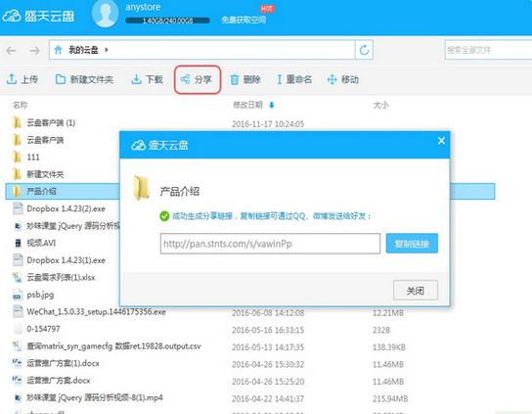
Task: Click the storage usage bar 1.40GB/240.00GB
Action: pyautogui.click(x=167, y=21)
